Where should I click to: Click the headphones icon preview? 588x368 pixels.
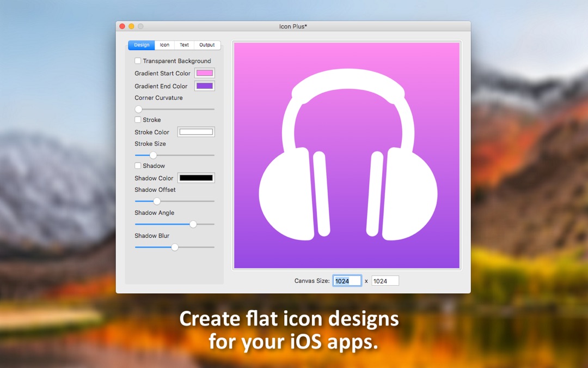[x=347, y=154]
